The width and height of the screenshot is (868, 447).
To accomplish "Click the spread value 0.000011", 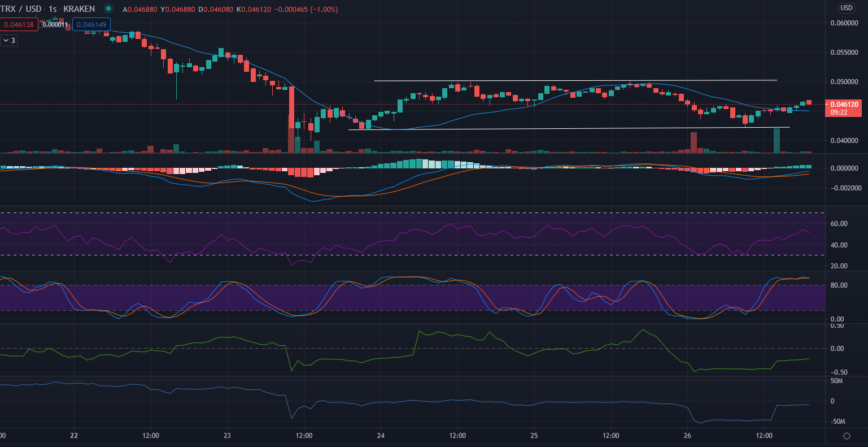I will click(x=55, y=24).
